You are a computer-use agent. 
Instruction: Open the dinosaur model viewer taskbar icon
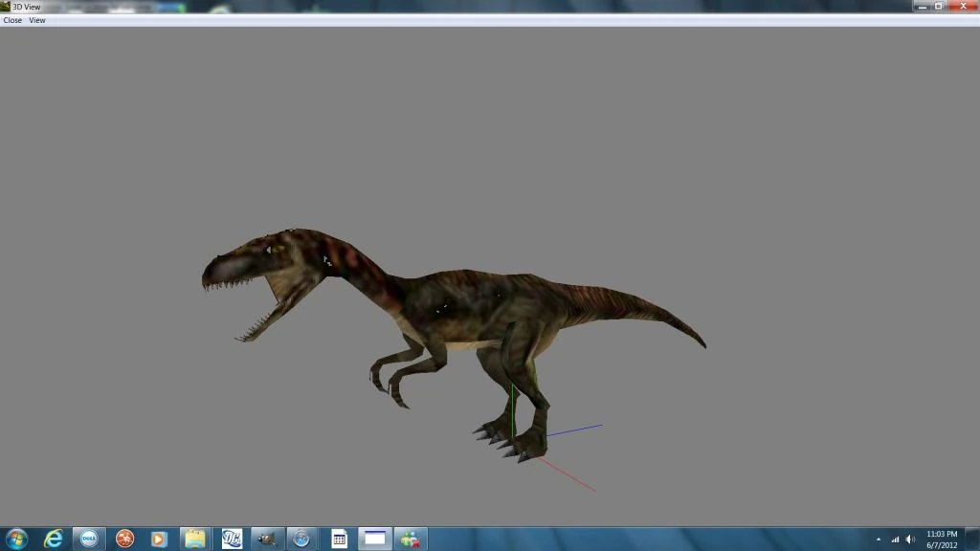(267, 539)
